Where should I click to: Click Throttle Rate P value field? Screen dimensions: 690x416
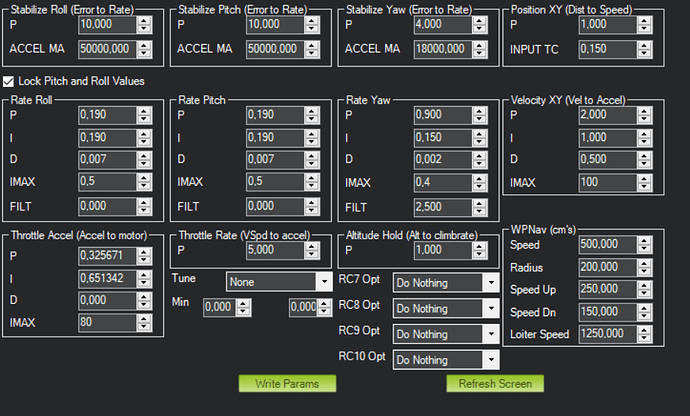click(x=275, y=250)
